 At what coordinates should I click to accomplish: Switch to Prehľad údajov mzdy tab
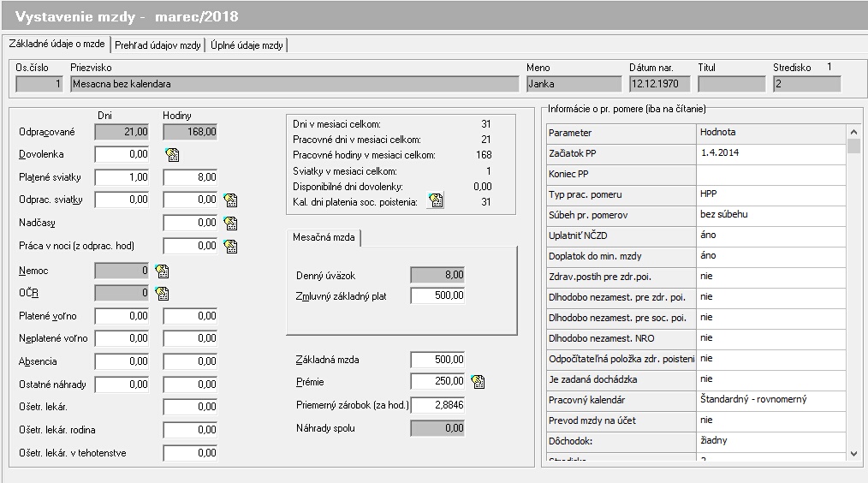click(x=158, y=45)
